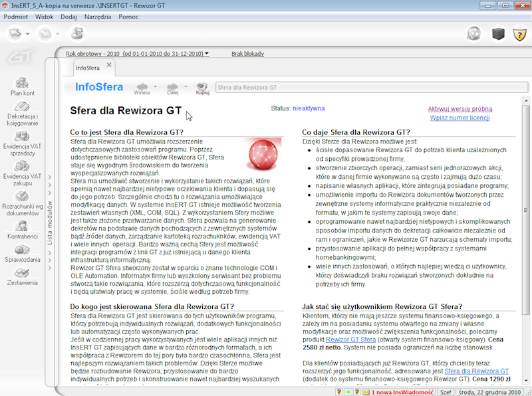Click the Aktywuj wersję próbną link
The image size is (532, 396).
[460, 109]
